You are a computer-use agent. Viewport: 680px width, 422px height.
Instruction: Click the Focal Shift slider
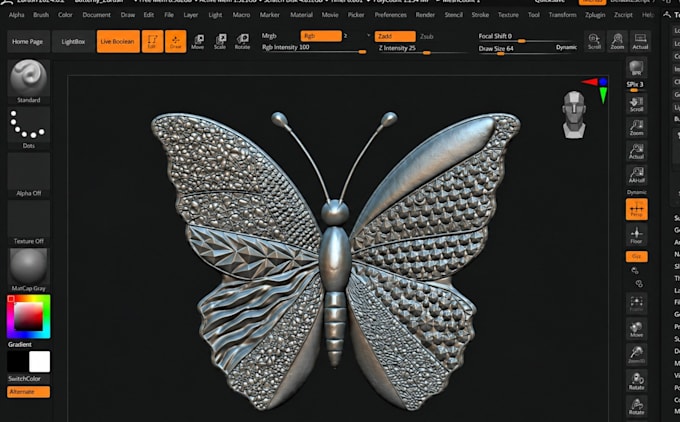pos(527,37)
